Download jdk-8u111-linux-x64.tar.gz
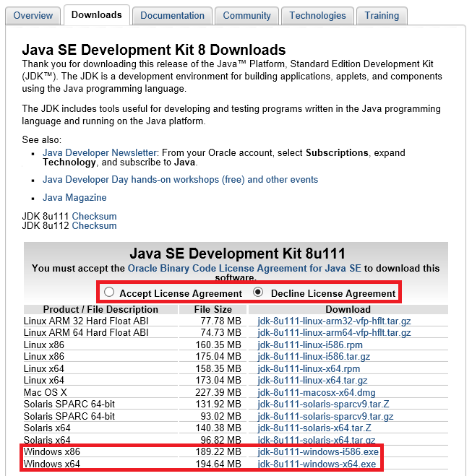 click(x=312, y=381)
